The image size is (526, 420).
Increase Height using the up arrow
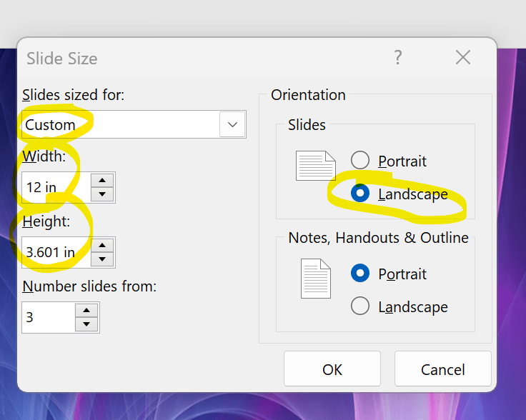pos(103,245)
